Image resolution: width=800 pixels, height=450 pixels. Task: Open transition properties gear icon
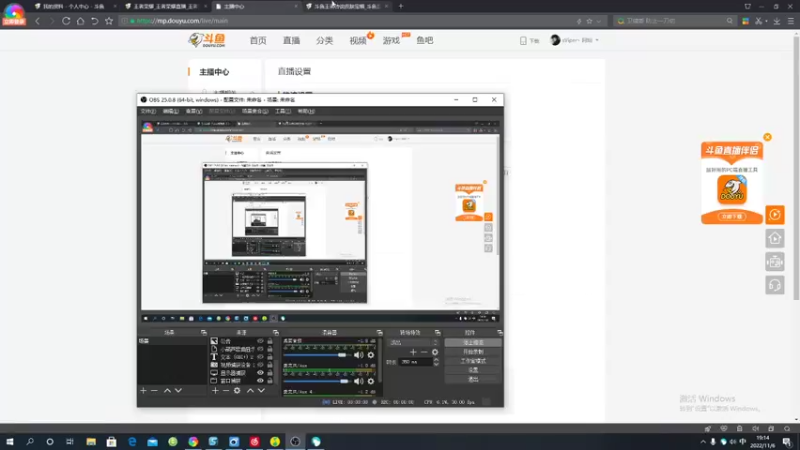click(435, 352)
